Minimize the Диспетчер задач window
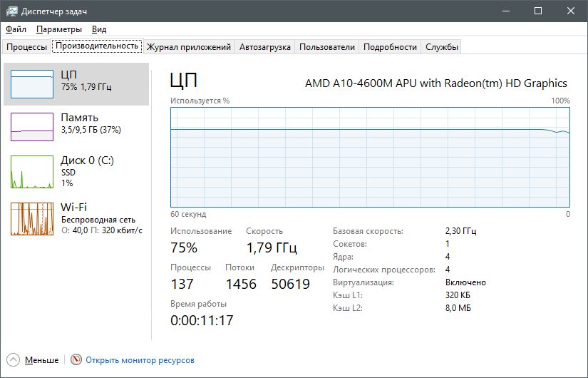This screenshot has height=378, width=588. pyautogui.click(x=506, y=11)
